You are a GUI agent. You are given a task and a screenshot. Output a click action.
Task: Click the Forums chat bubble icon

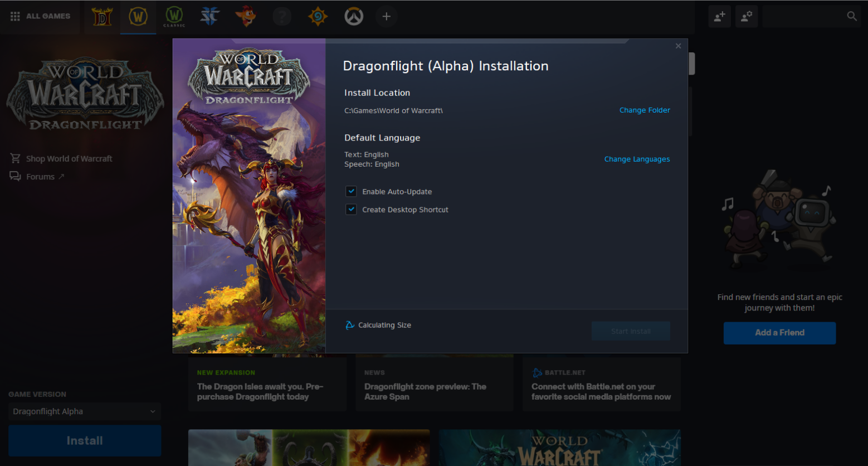(15, 176)
